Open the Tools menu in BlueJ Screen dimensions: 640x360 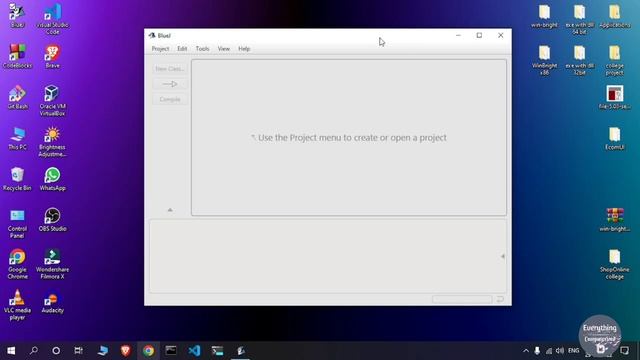tap(202, 49)
